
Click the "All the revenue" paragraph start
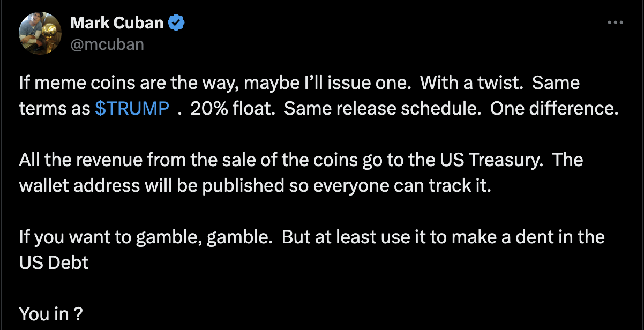click(x=81, y=160)
